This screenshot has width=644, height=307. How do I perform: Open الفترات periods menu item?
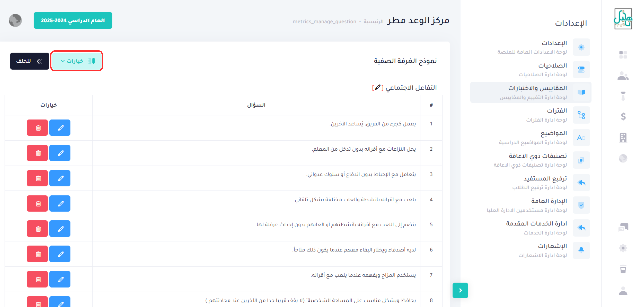point(531,115)
